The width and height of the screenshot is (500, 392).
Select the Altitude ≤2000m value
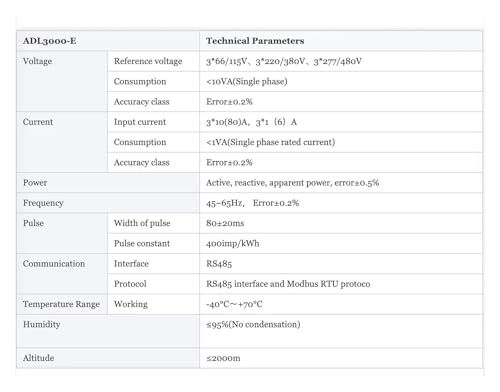pos(223,358)
